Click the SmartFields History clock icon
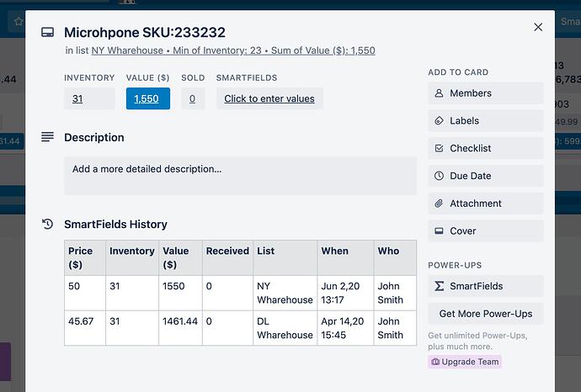The width and height of the screenshot is (581, 392). coord(48,225)
